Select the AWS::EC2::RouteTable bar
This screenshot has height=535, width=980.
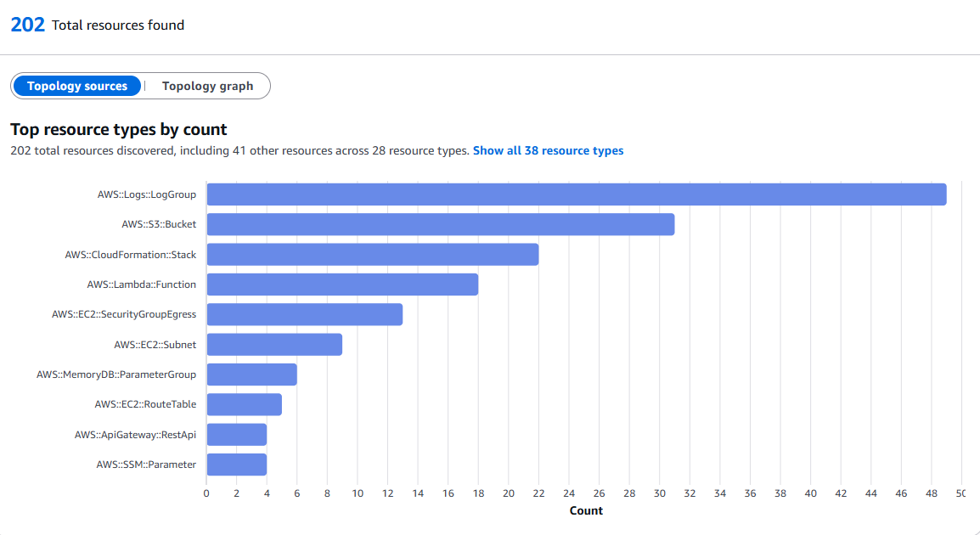(x=244, y=404)
